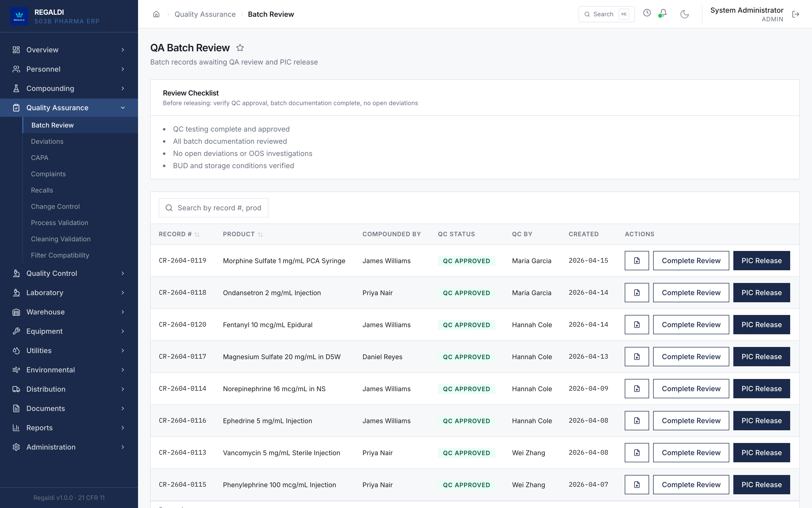Open the Process Validation submenu item

80,223
